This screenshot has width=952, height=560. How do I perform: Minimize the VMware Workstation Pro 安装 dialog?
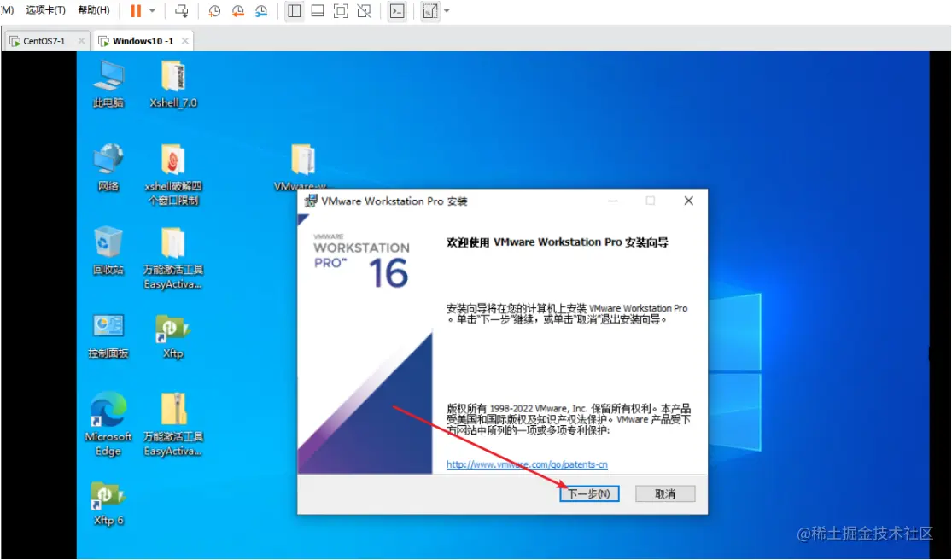(x=613, y=201)
